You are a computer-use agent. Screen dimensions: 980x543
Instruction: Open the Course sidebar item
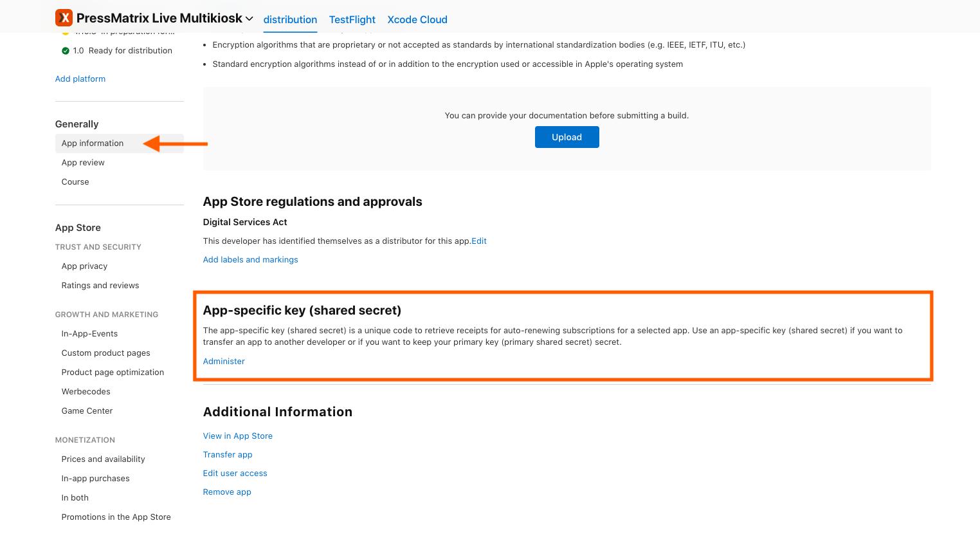click(x=75, y=182)
